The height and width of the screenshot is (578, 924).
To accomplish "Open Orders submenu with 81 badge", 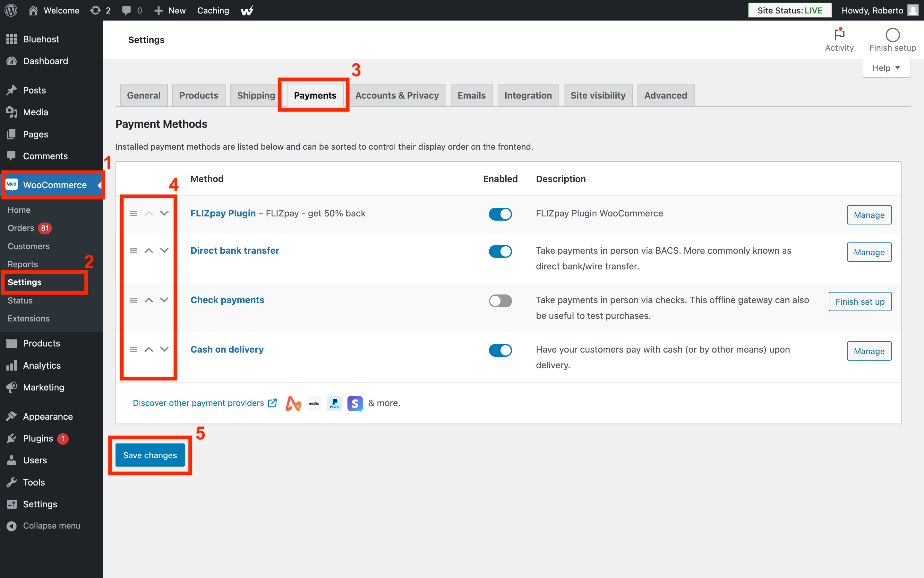I will (30, 228).
